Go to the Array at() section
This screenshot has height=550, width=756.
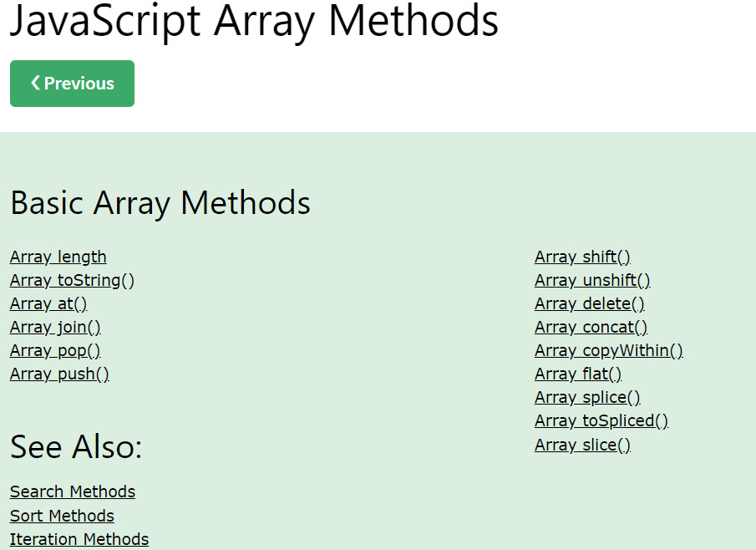point(48,303)
